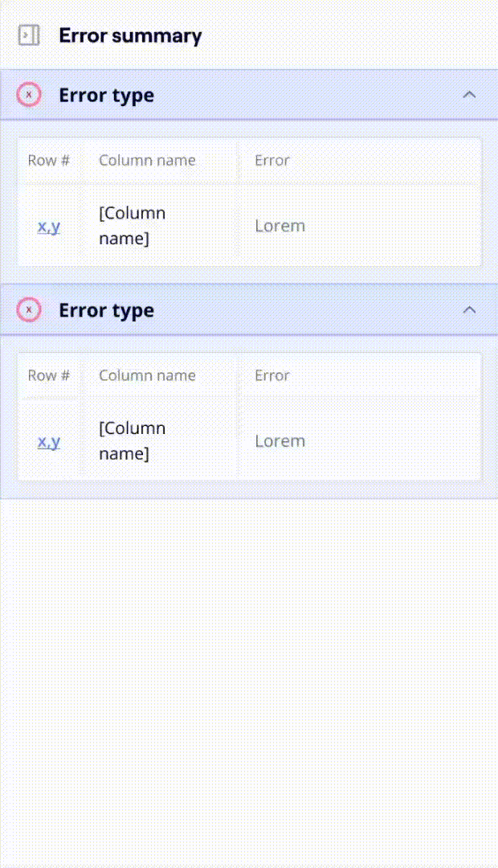Open the x,y link in the first table
Image resolution: width=498 pixels, height=868 pixels.
pyautogui.click(x=49, y=226)
